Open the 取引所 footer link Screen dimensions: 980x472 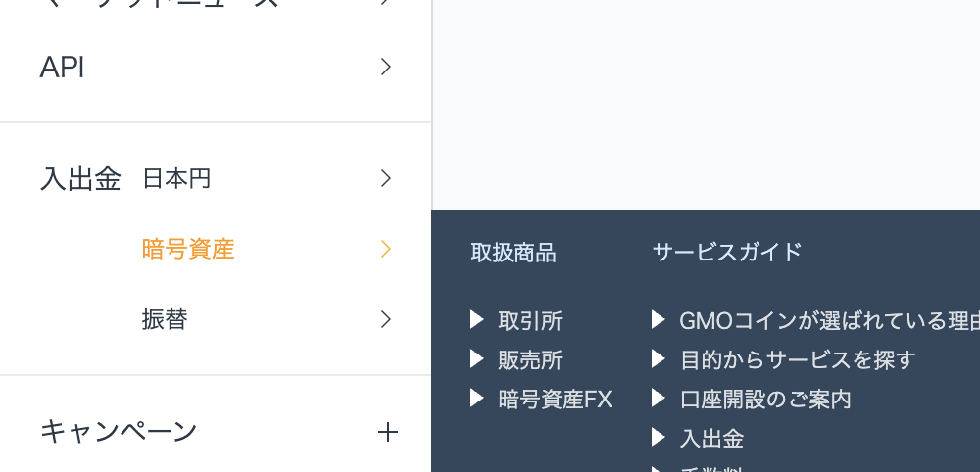(x=530, y=321)
